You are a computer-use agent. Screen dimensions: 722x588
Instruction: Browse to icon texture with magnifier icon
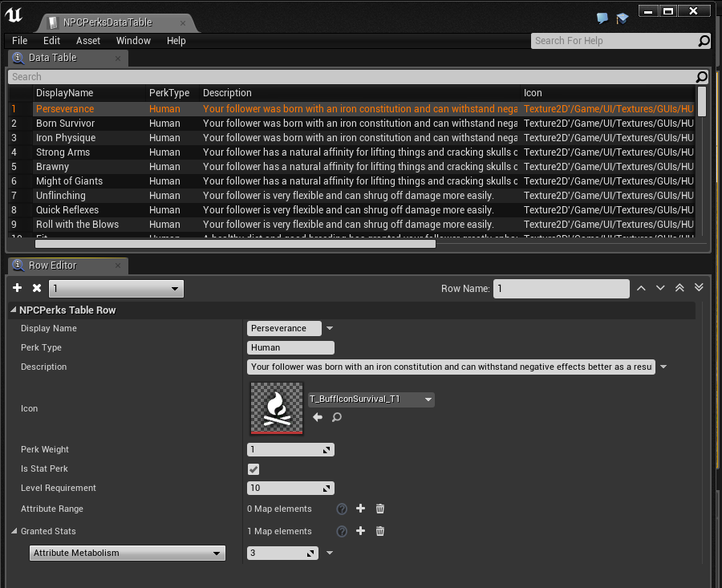click(337, 417)
